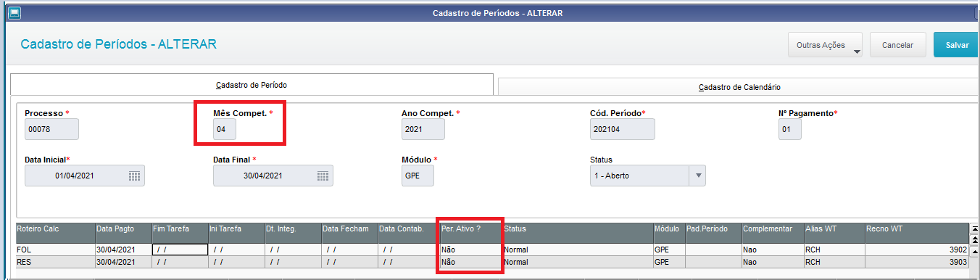Click the Pad.Período column header
Viewport: 980px width, 280px height.
click(x=713, y=232)
